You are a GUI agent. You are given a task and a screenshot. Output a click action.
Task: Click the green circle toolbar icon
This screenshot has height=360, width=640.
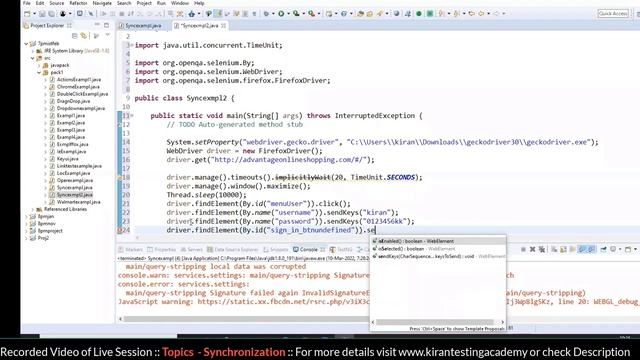pyautogui.click(x=419, y=14)
